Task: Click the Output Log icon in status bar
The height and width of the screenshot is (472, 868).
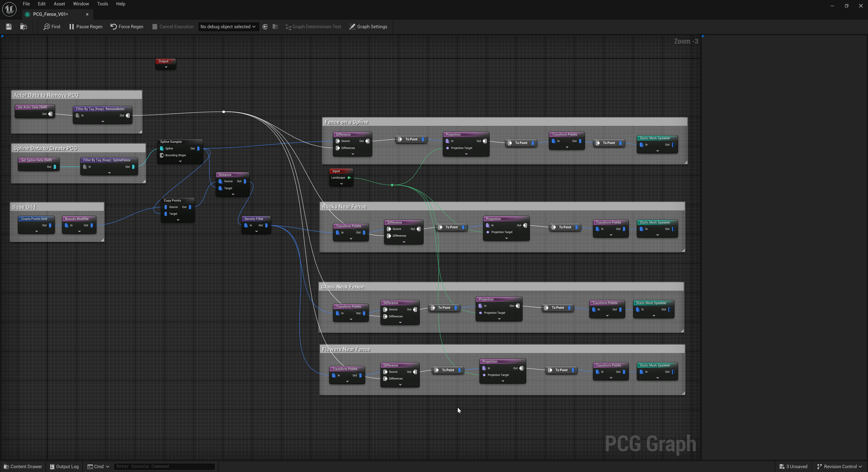Action: point(52,466)
